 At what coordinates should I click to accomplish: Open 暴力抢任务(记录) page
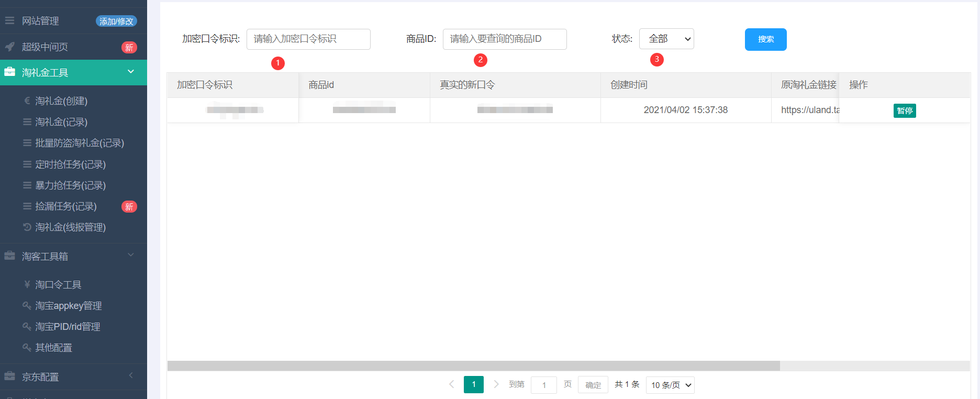71,185
